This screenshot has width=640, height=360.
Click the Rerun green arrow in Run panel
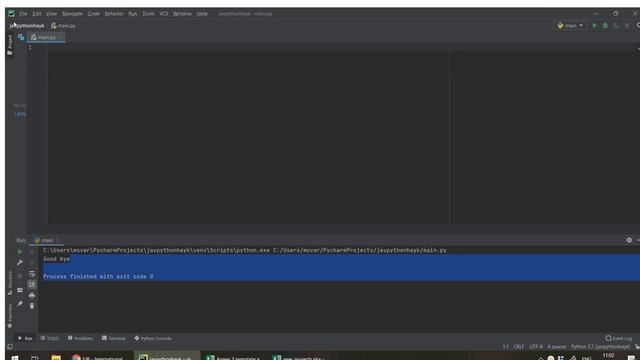coord(20,252)
